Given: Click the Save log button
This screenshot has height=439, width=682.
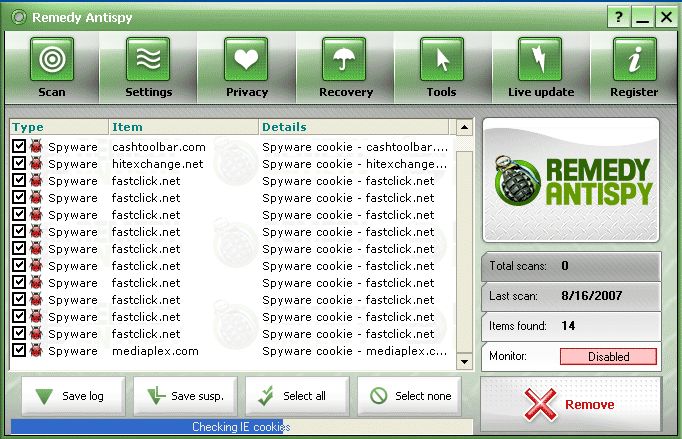Looking at the screenshot, I should (x=73, y=396).
